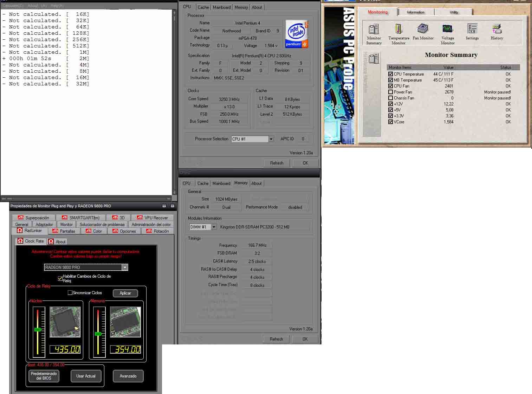Click the Predeterminado del BIOS button
532x394 pixels.
pyautogui.click(x=44, y=376)
